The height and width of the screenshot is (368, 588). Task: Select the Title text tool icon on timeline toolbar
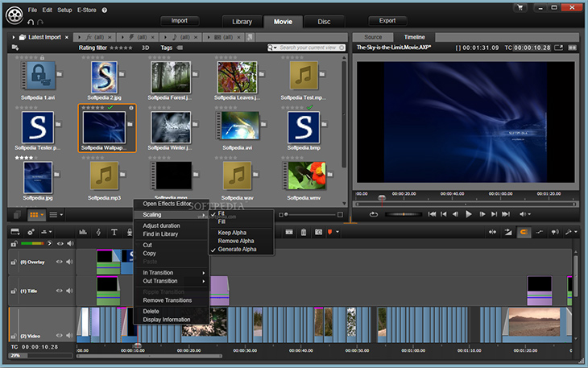tap(115, 232)
